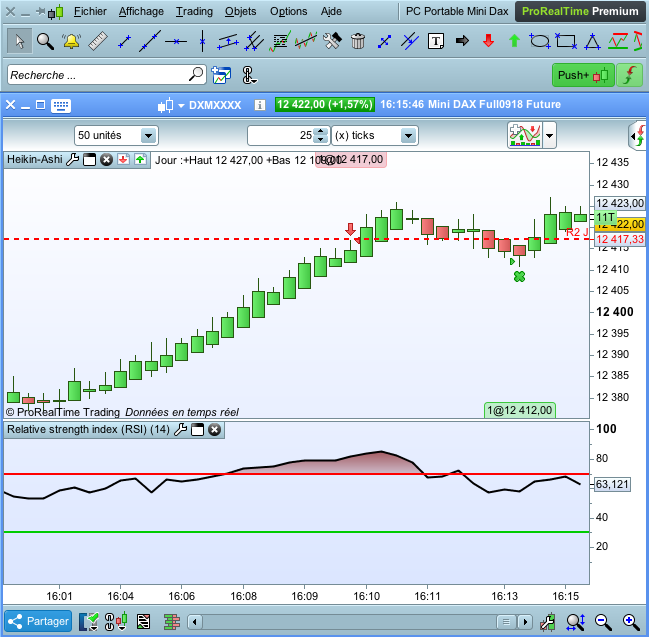Open the link-candles dropdown in bottom bar
This screenshot has height=637, width=649.
click(x=115, y=621)
